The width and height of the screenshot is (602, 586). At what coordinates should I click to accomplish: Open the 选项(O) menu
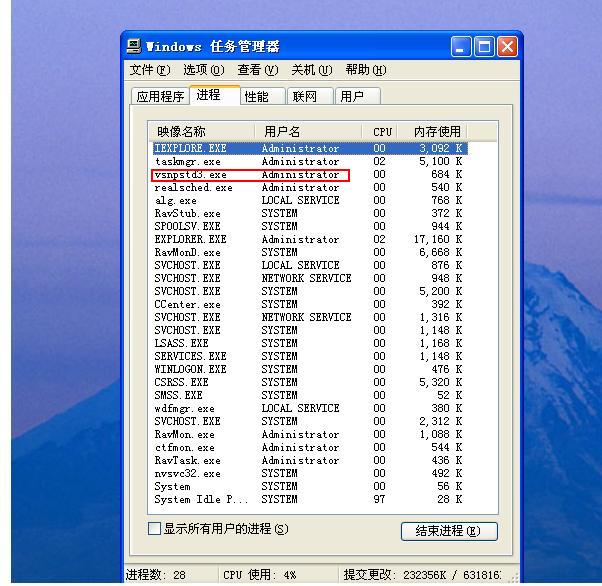(203, 70)
